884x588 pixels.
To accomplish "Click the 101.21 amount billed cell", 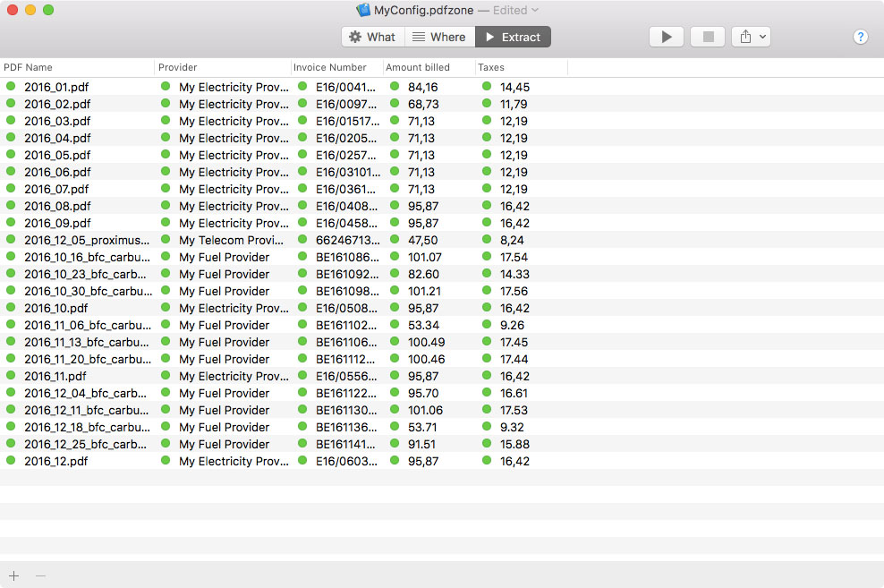I will (425, 291).
